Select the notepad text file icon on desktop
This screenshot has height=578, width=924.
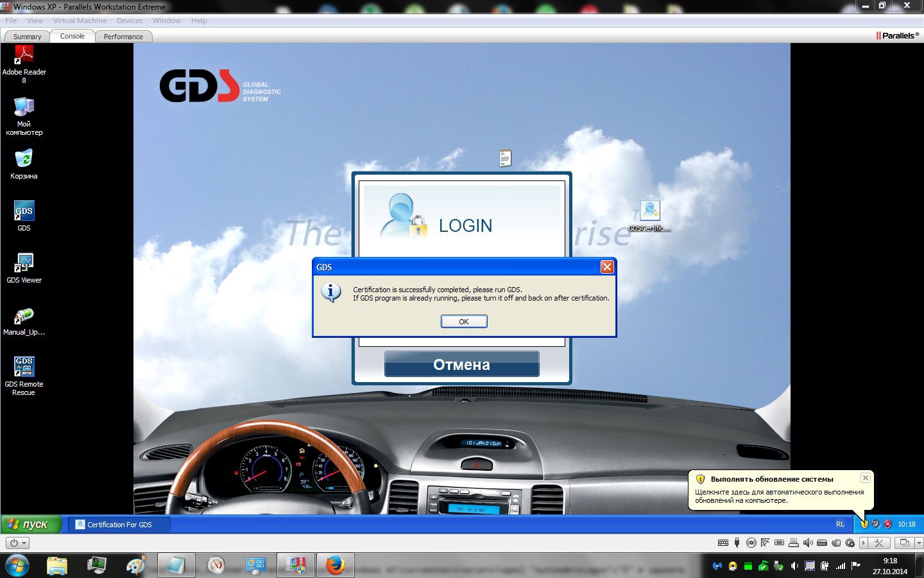(506, 157)
